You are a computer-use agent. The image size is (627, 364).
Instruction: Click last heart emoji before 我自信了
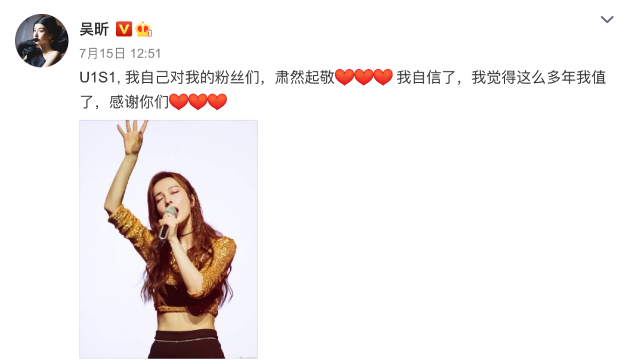383,77
